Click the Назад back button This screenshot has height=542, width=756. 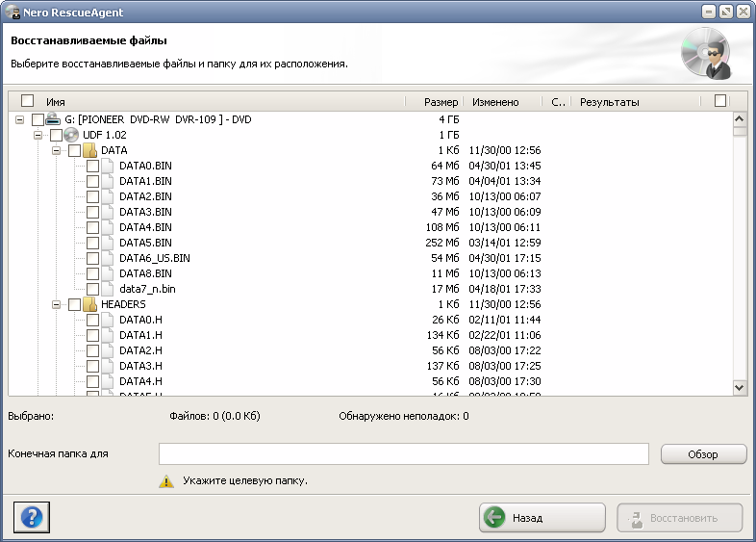pos(542,518)
